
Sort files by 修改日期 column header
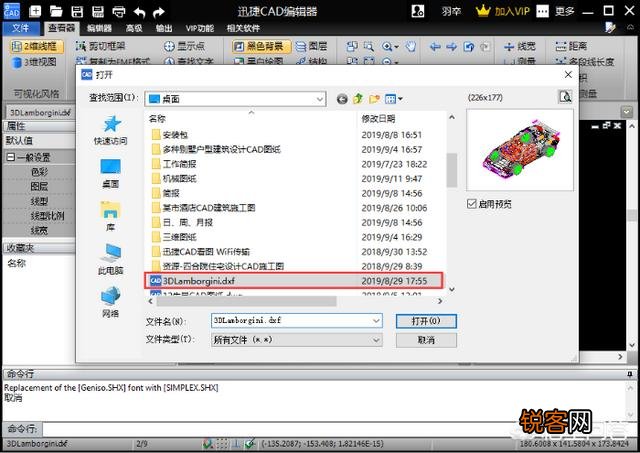click(378, 119)
